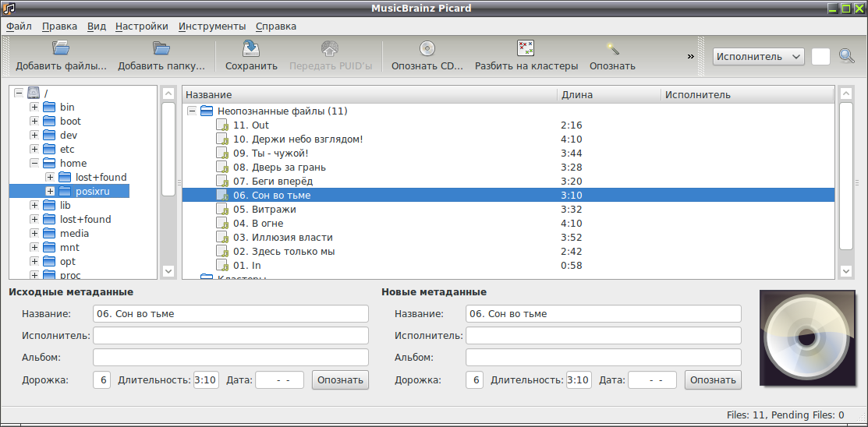Open the Исполнитель search type dropdown
The image size is (868, 427).
click(x=758, y=56)
